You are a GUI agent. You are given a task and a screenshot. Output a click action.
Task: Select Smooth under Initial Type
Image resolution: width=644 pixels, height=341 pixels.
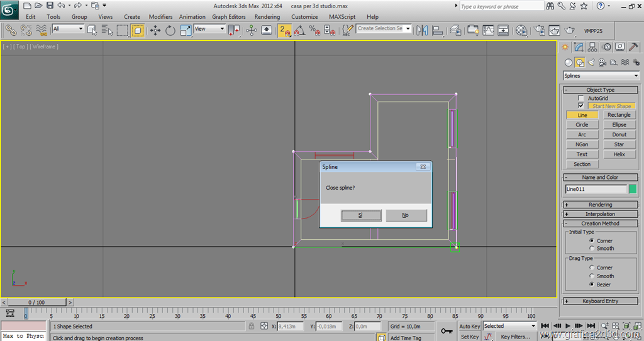point(592,249)
